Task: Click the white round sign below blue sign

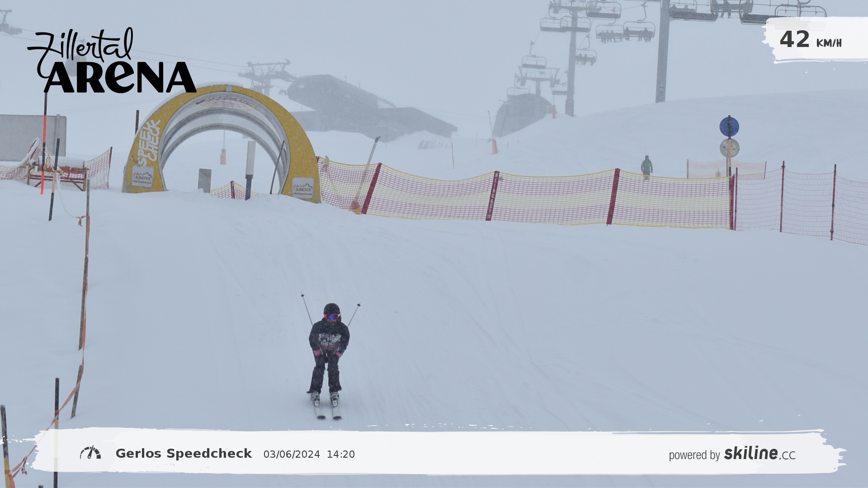Action: (x=729, y=148)
